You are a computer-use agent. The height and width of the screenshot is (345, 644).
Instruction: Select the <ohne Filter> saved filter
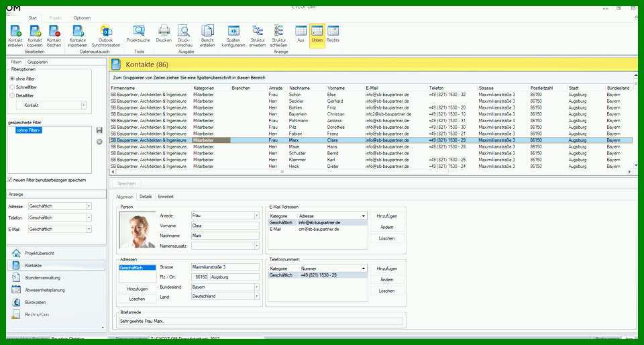pyautogui.click(x=28, y=130)
